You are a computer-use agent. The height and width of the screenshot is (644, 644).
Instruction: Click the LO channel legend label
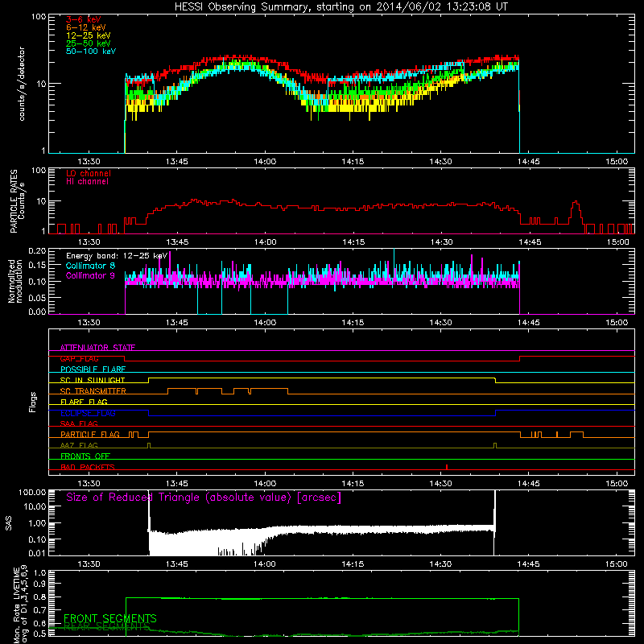[x=89, y=173]
